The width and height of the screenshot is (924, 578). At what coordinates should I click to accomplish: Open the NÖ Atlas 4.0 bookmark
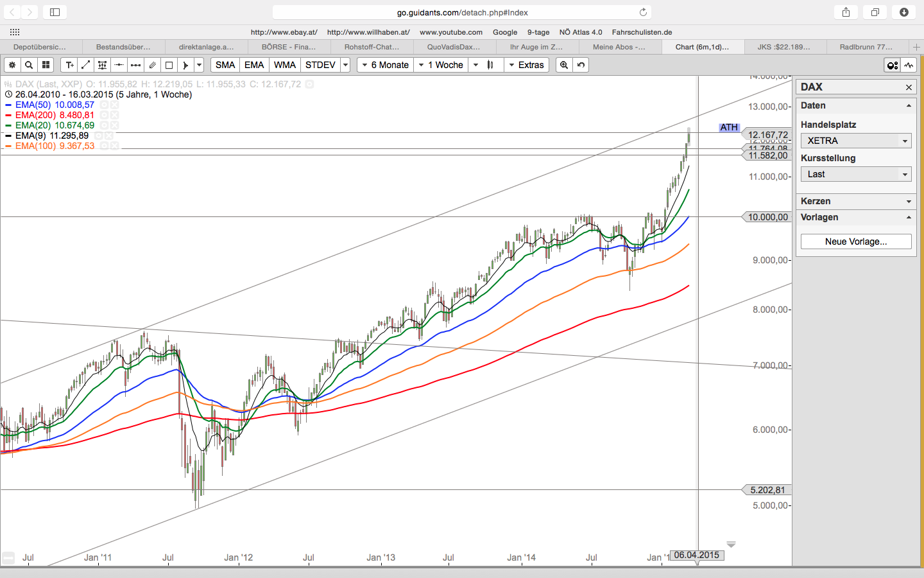tap(581, 32)
